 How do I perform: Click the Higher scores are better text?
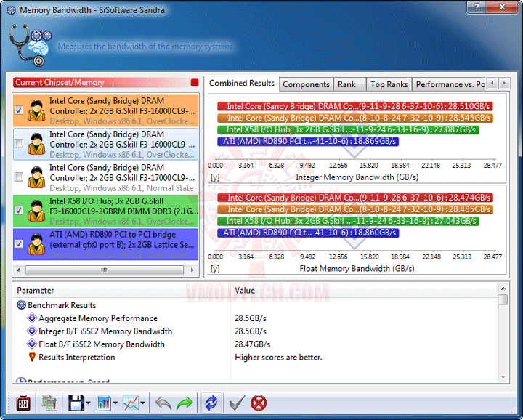(278, 358)
